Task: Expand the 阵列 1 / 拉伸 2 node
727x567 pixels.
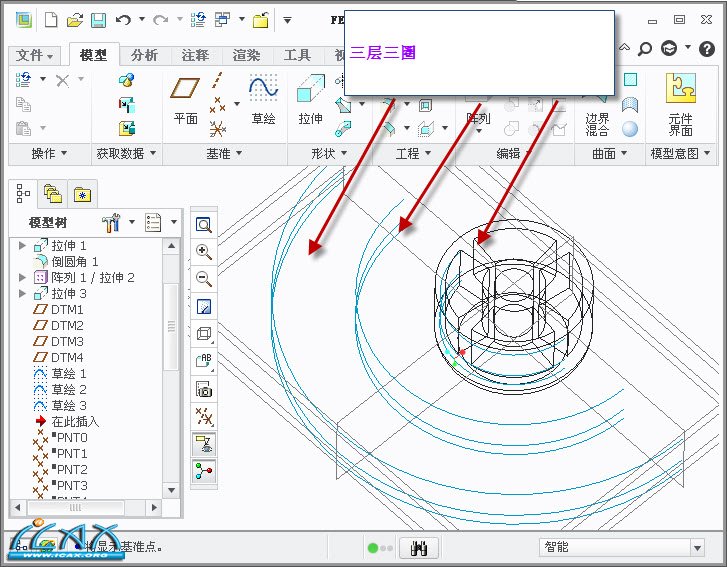Action: [x=23, y=278]
